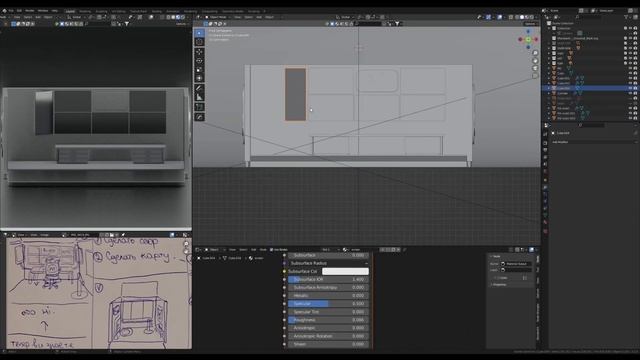Activate the Transform tool in viewport toolbar
This screenshot has width=640, height=360.
199,78
